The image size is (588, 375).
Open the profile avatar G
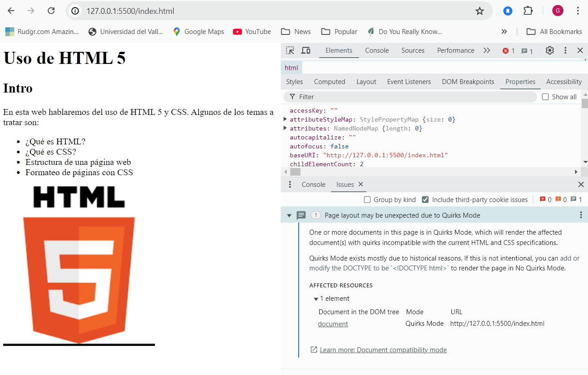click(558, 11)
